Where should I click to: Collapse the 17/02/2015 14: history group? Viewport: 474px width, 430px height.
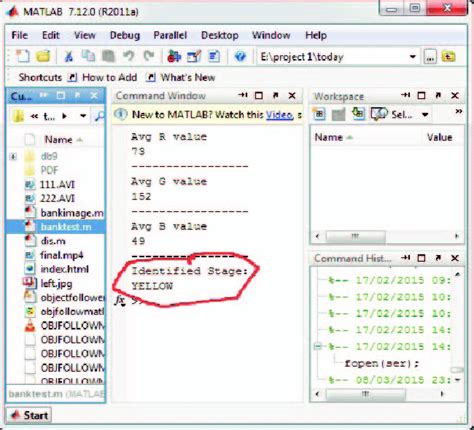pyautogui.click(x=318, y=347)
